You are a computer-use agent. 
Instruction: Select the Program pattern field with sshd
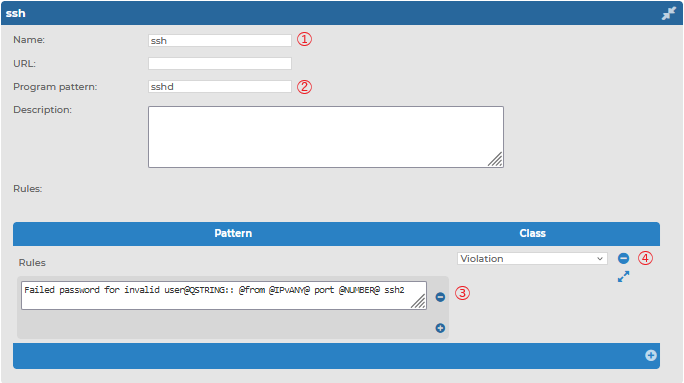pyautogui.click(x=220, y=87)
